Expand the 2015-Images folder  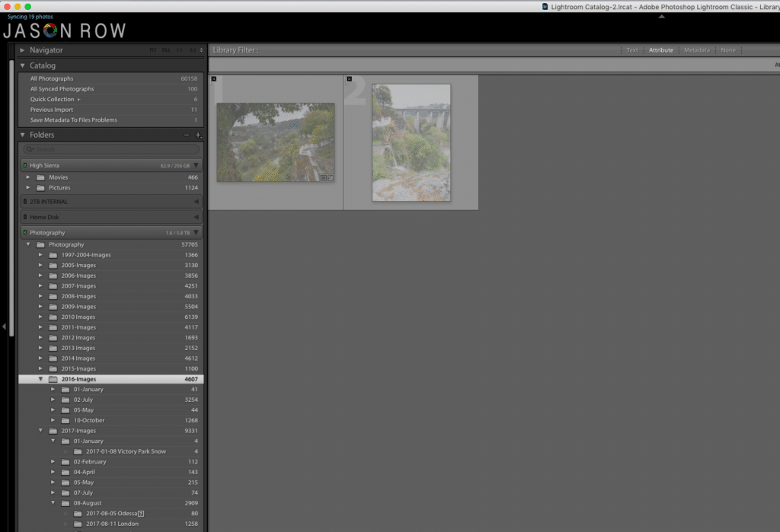click(40, 369)
